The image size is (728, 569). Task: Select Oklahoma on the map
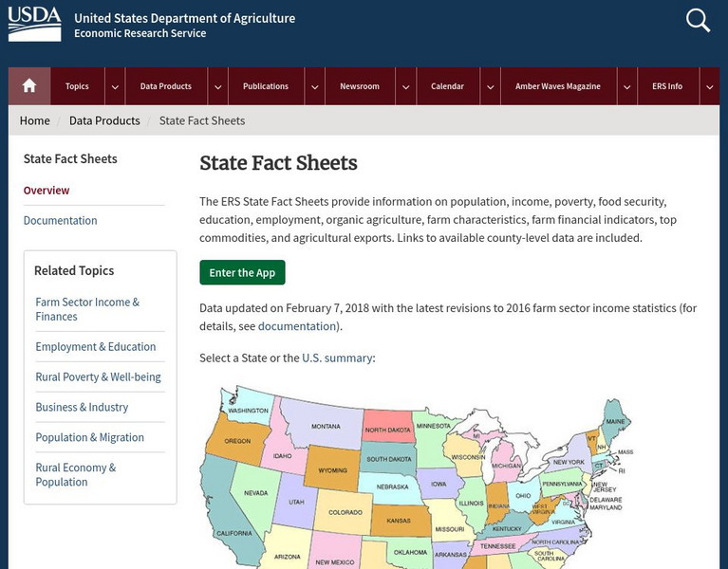410,552
